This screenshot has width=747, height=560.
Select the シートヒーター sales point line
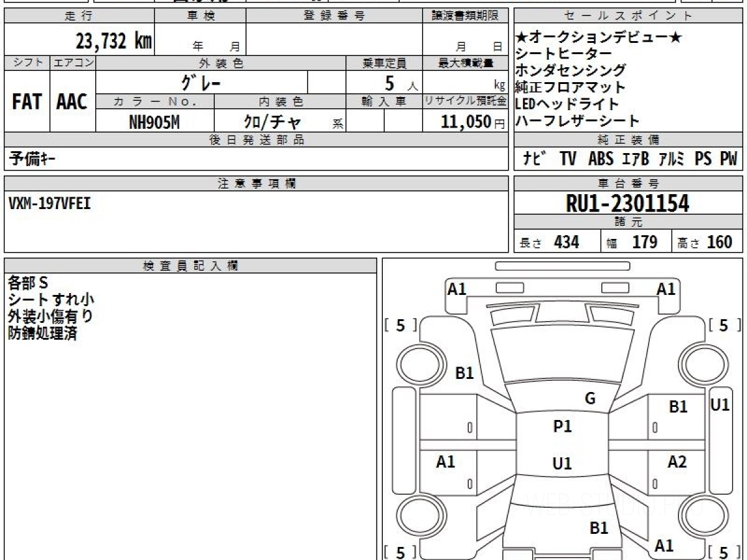point(564,54)
